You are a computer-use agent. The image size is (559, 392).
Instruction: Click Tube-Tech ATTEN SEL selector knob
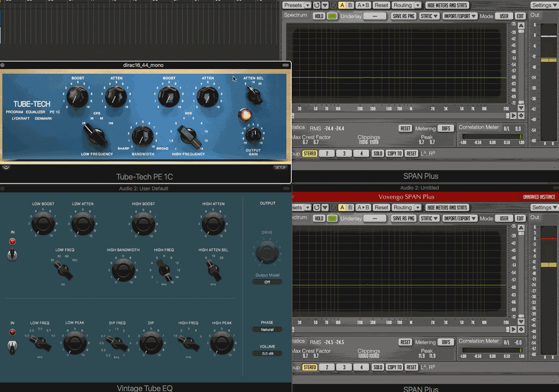254,95
